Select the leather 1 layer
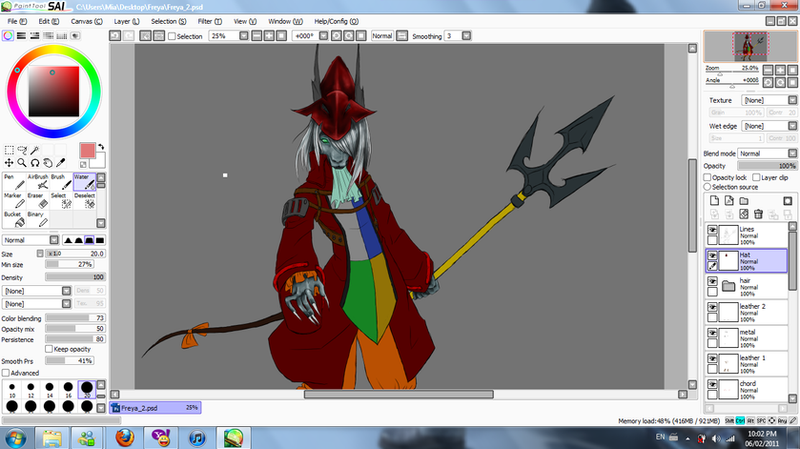This screenshot has width=800, height=449. [x=746, y=364]
